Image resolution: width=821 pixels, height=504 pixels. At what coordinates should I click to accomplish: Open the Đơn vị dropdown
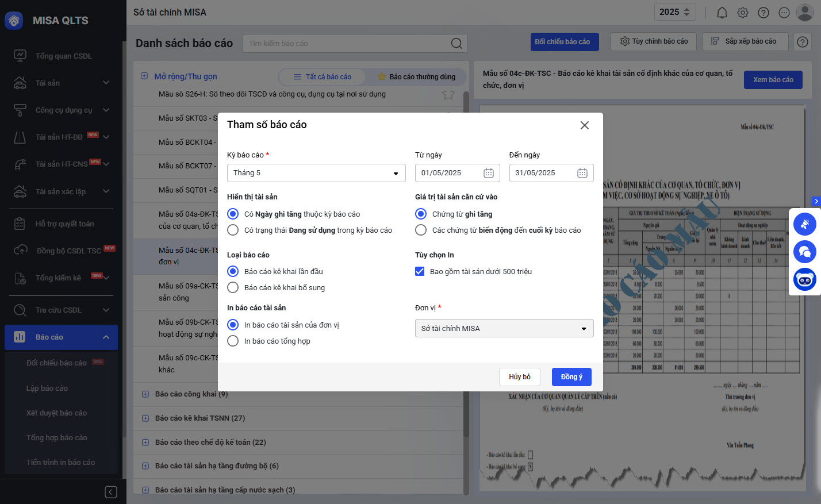click(x=504, y=328)
